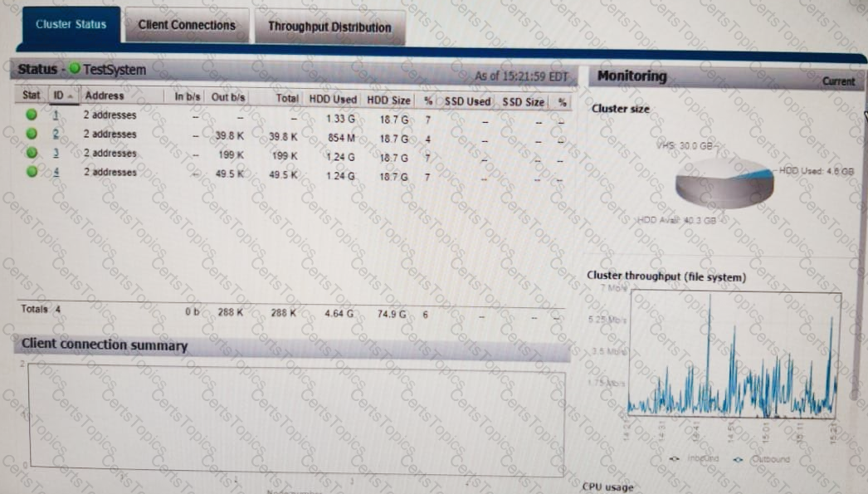
Task: Open node ID 2 link
Action: tap(56, 134)
